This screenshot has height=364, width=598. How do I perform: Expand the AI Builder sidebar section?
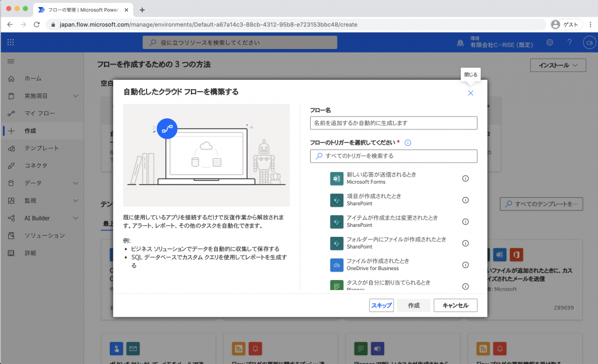click(75, 218)
